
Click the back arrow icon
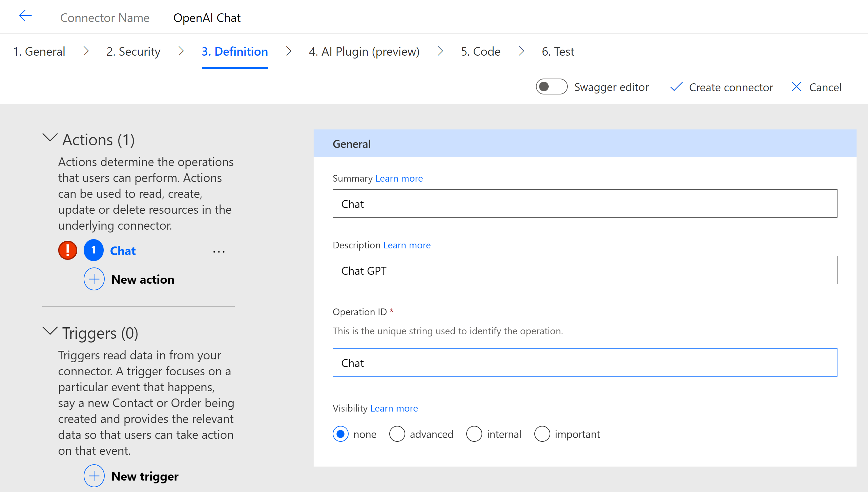coord(25,16)
